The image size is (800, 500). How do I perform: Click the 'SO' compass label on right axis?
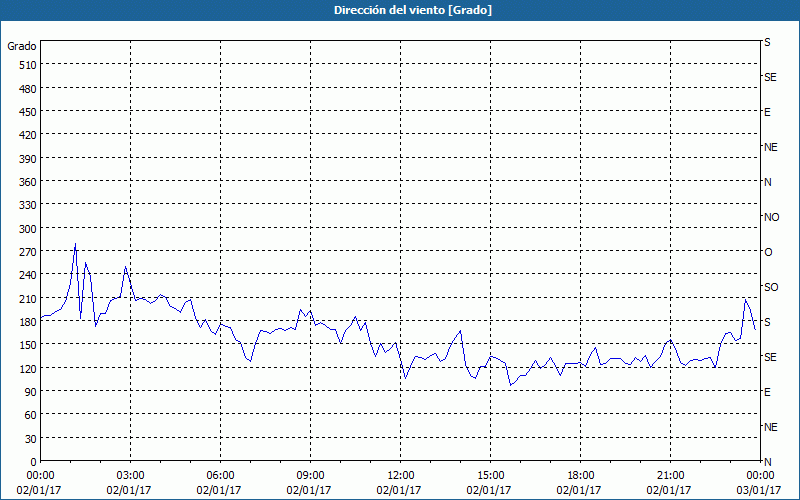pos(771,287)
